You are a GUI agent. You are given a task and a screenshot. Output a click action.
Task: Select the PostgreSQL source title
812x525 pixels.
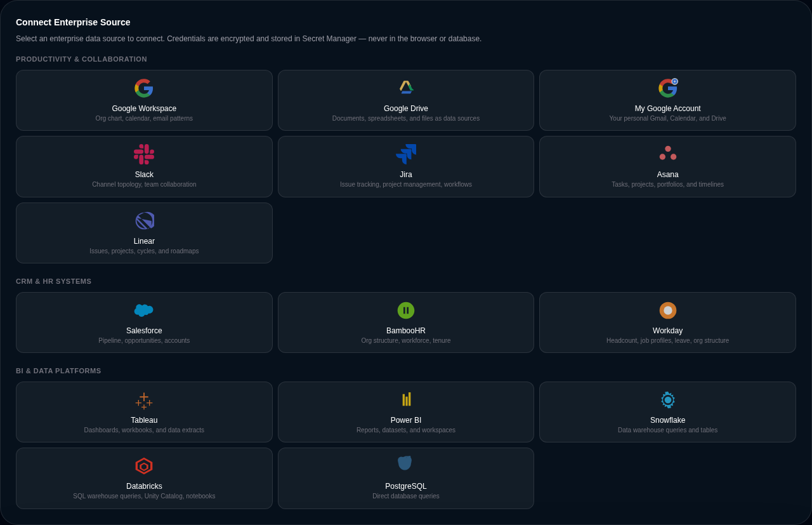pos(406,486)
